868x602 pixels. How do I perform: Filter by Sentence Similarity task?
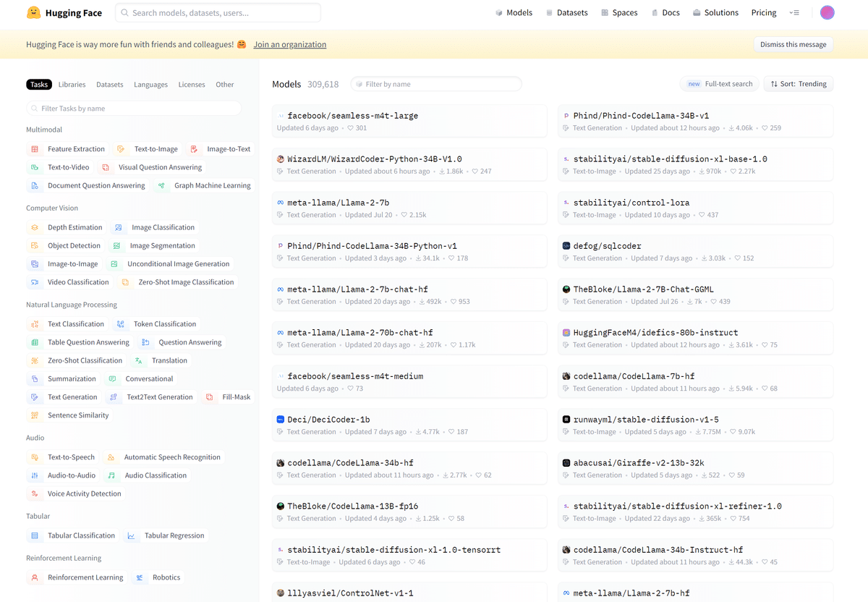pos(69,415)
